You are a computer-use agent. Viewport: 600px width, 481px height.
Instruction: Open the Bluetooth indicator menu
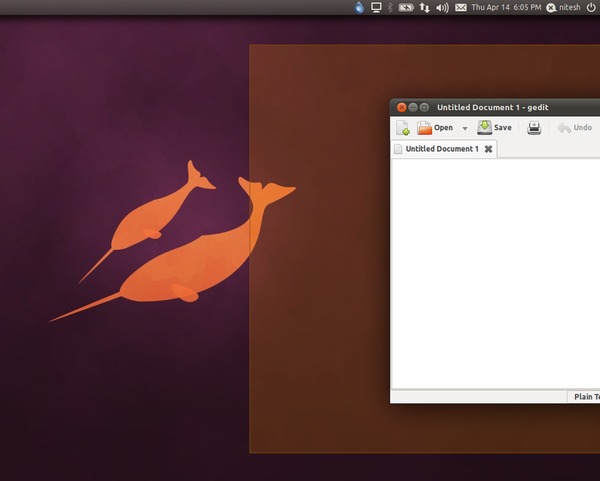[391, 7]
